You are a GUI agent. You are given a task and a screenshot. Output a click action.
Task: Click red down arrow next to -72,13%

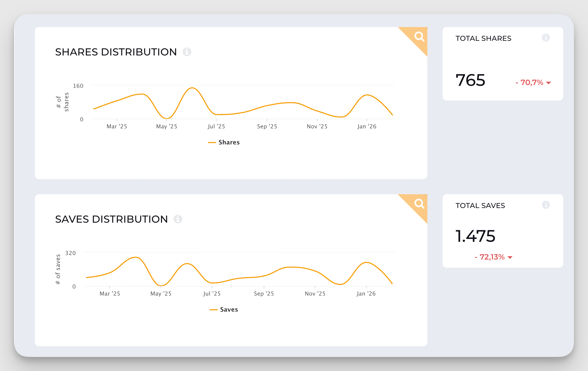tap(510, 257)
